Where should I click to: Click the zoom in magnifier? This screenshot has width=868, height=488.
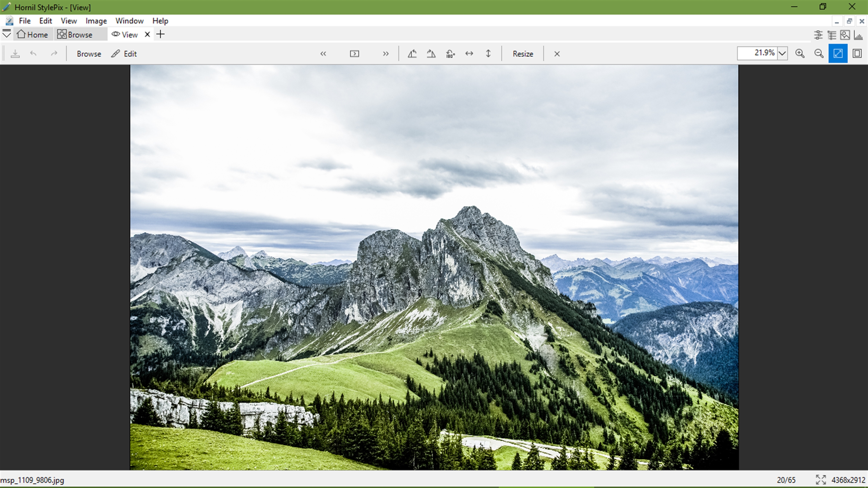pyautogui.click(x=800, y=54)
